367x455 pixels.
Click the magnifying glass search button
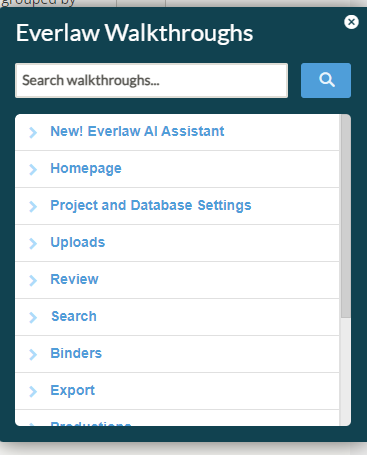coord(326,80)
